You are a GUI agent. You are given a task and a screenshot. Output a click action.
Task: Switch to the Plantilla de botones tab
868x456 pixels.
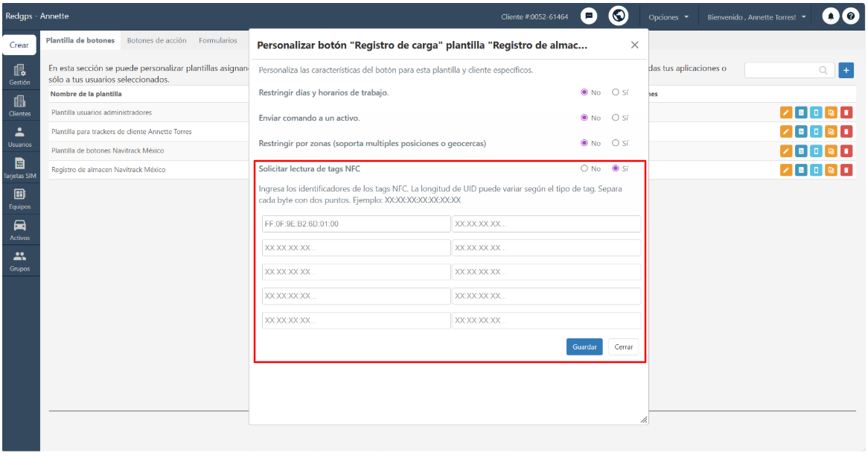coord(80,40)
